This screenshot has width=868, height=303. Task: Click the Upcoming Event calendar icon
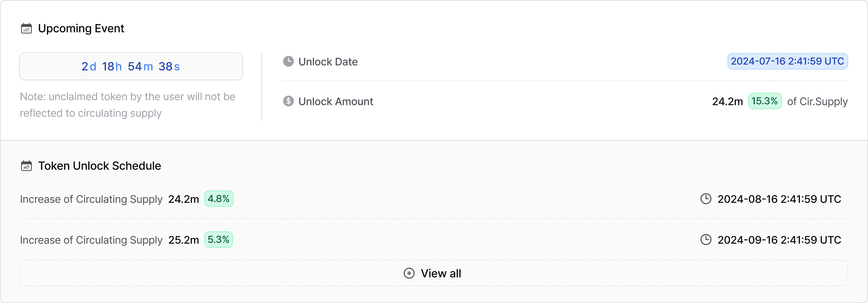click(26, 28)
